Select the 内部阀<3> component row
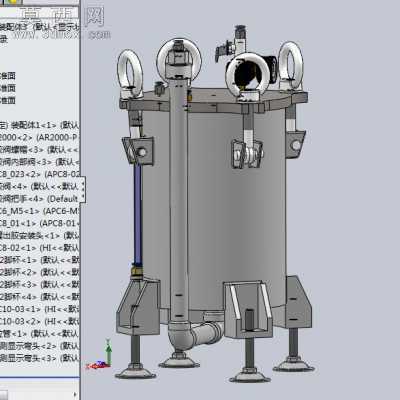The image size is (400, 400). [39, 162]
